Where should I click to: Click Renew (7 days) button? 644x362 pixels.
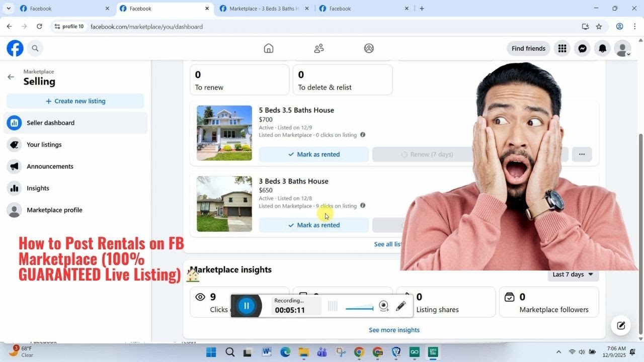(427, 154)
